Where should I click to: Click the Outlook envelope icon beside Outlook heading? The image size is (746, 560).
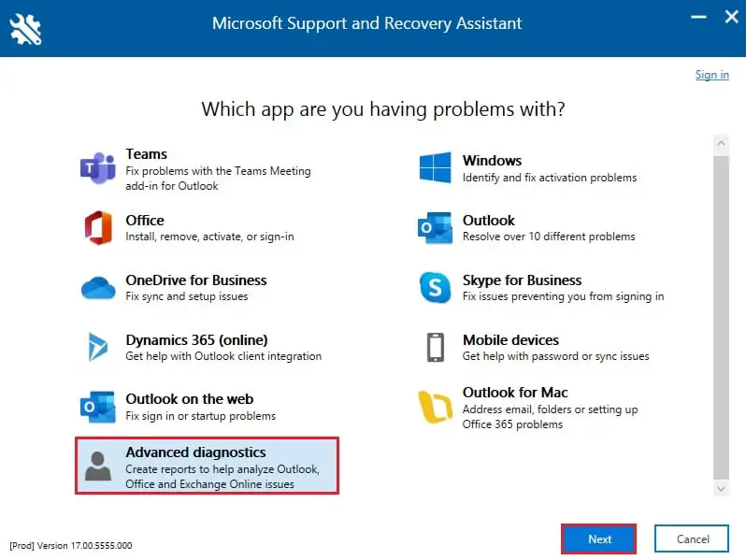coord(435,228)
